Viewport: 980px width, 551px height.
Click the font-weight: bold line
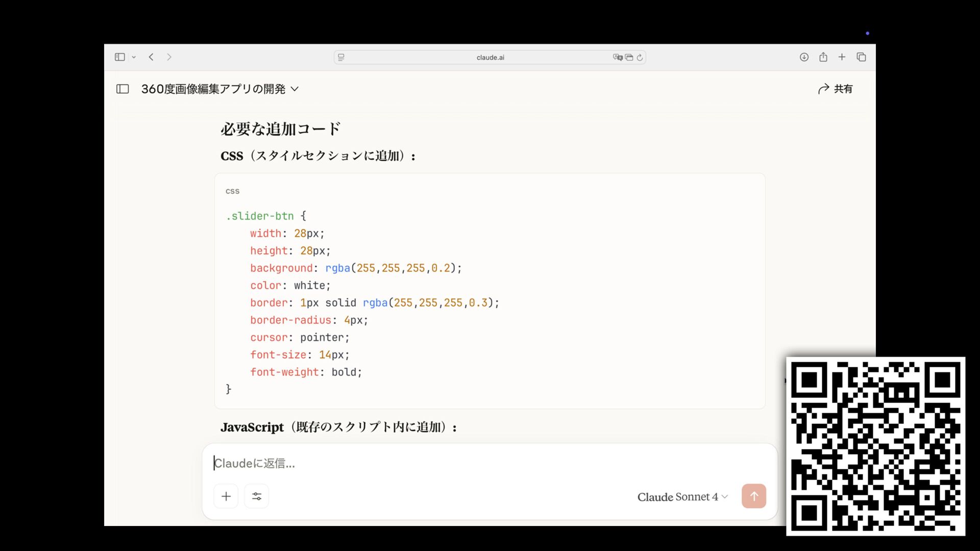click(x=306, y=372)
